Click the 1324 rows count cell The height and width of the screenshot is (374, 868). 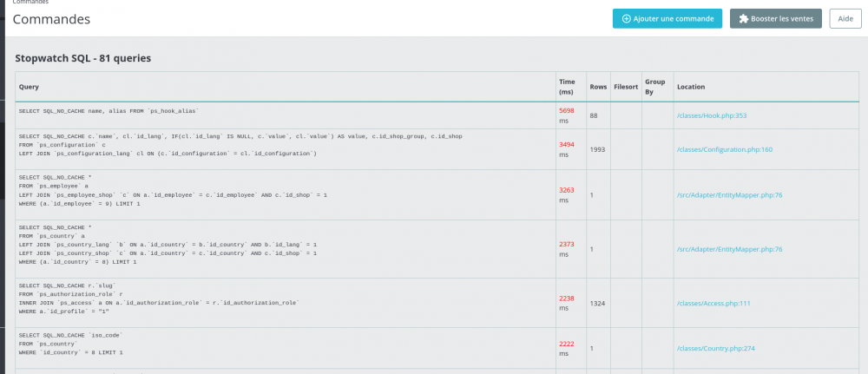click(x=597, y=303)
